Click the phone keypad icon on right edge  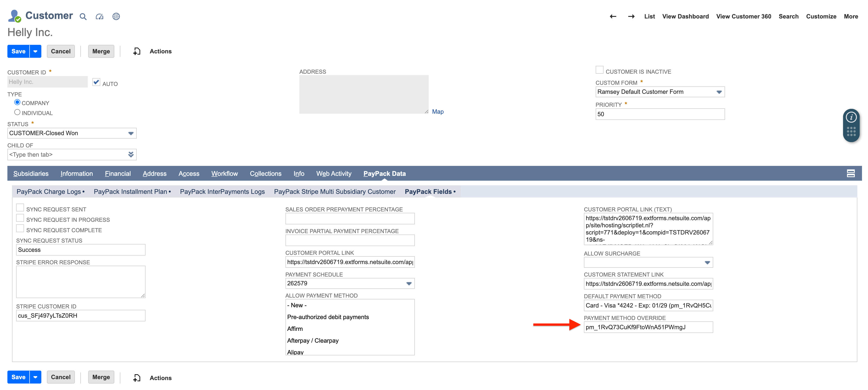pos(851,131)
